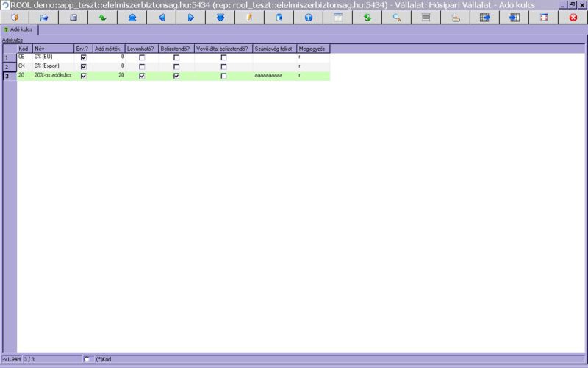Click the blue info circle icon

[x=308, y=17]
